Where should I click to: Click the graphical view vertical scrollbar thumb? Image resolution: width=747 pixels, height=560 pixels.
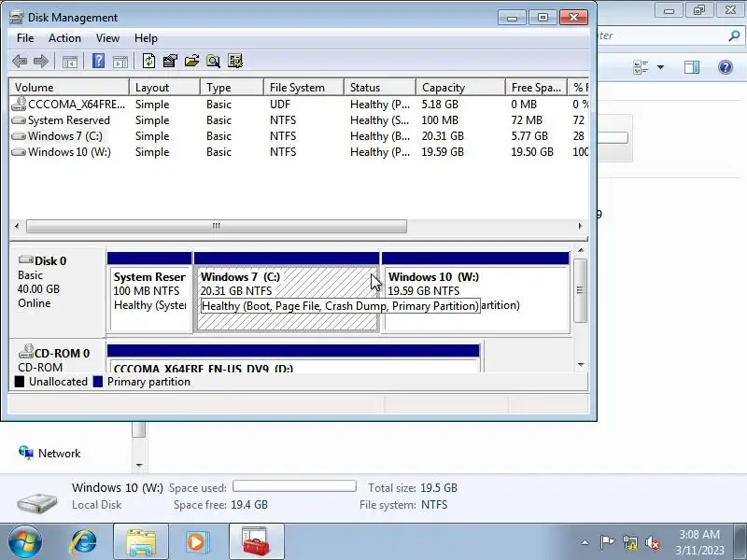point(580,290)
